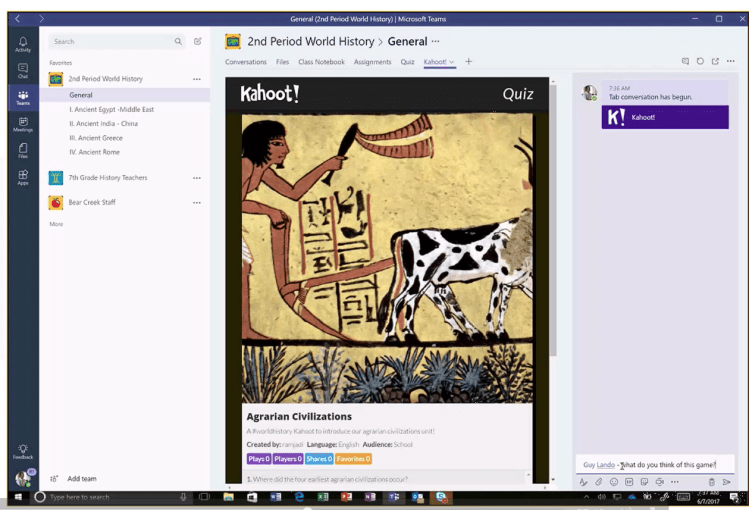Click the forward navigation arrow in the title bar
This screenshot has width=749, height=510.
[42, 19]
